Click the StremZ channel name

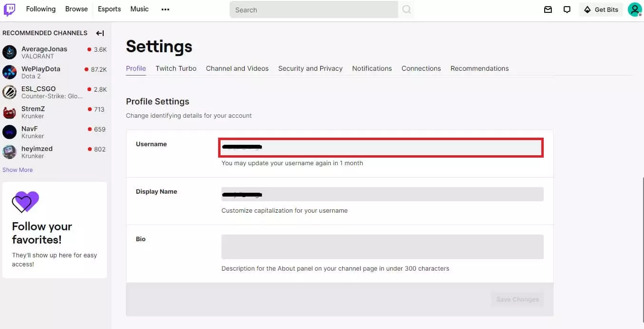click(33, 109)
